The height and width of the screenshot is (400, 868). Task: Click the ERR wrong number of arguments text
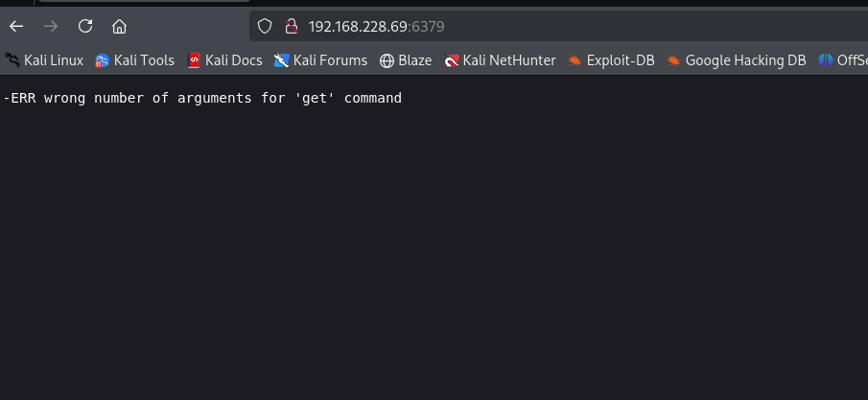click(202, 98)
